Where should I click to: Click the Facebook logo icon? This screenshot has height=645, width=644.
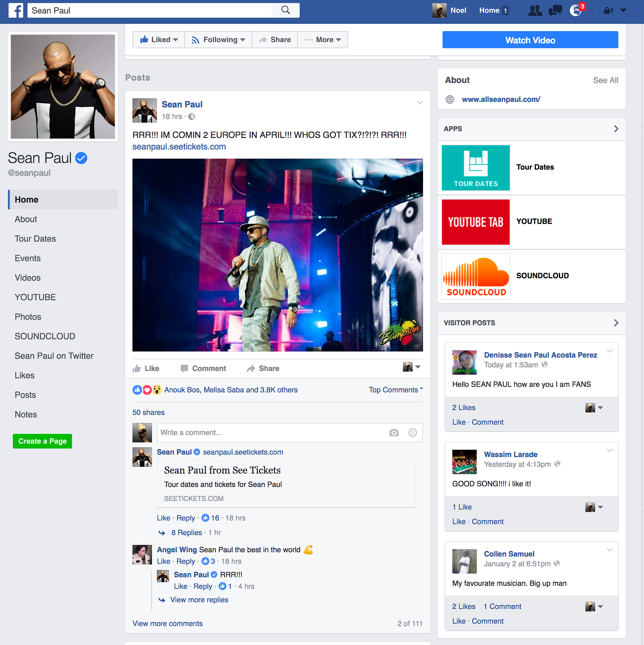[16, 10]
